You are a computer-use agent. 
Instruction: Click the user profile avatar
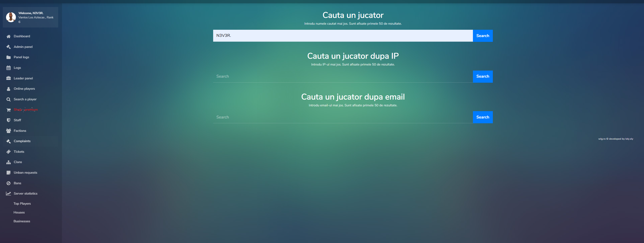[11, 17]
